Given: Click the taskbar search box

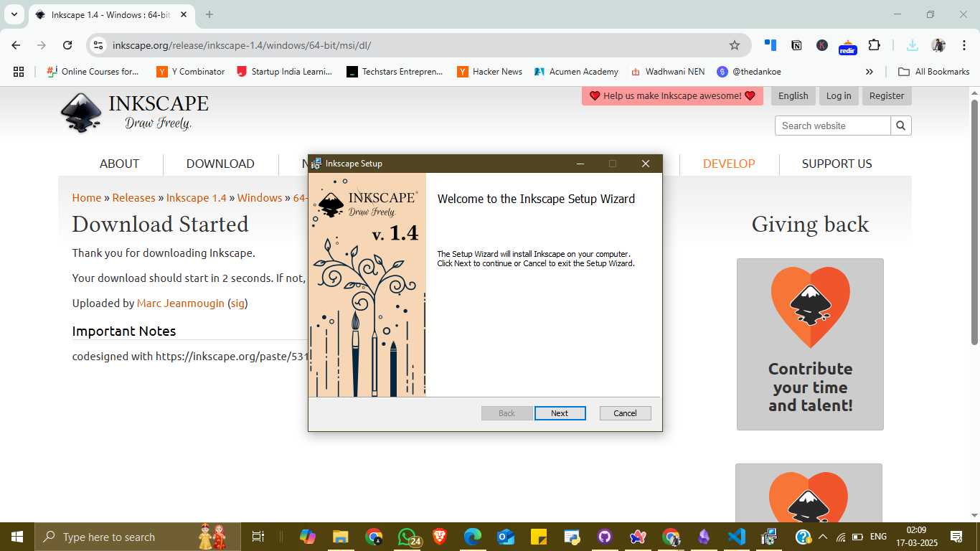Looking at the screenshot, I should pos(137,537).
